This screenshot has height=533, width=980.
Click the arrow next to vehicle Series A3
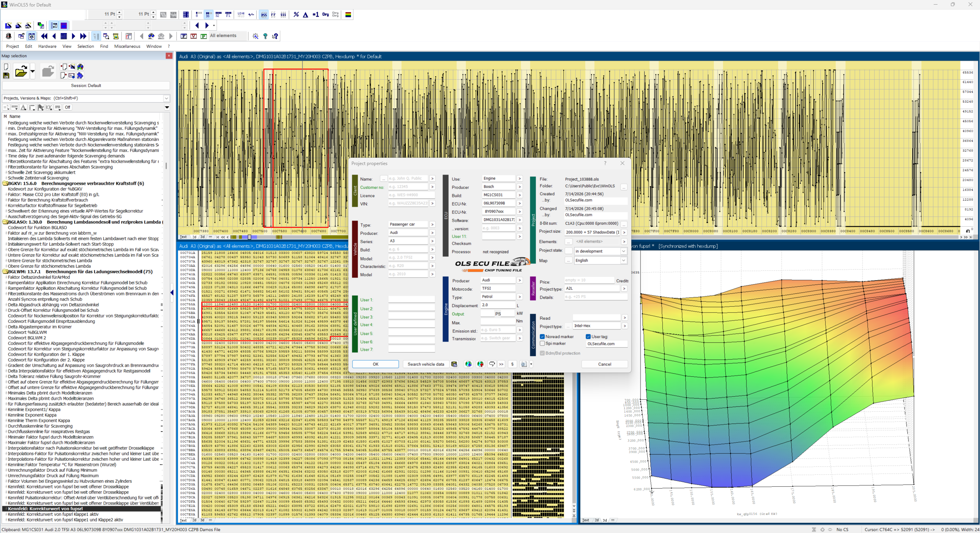[432, 241]
